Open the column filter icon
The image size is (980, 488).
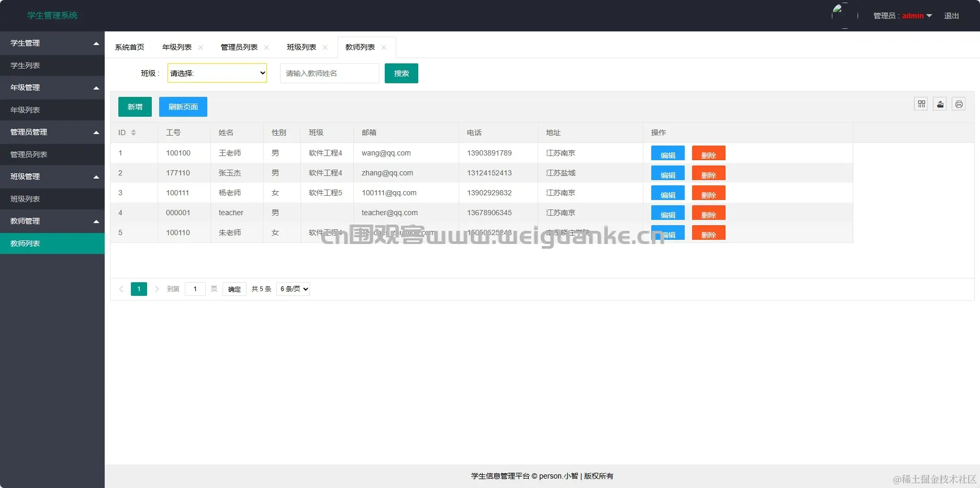pos(921,104)
